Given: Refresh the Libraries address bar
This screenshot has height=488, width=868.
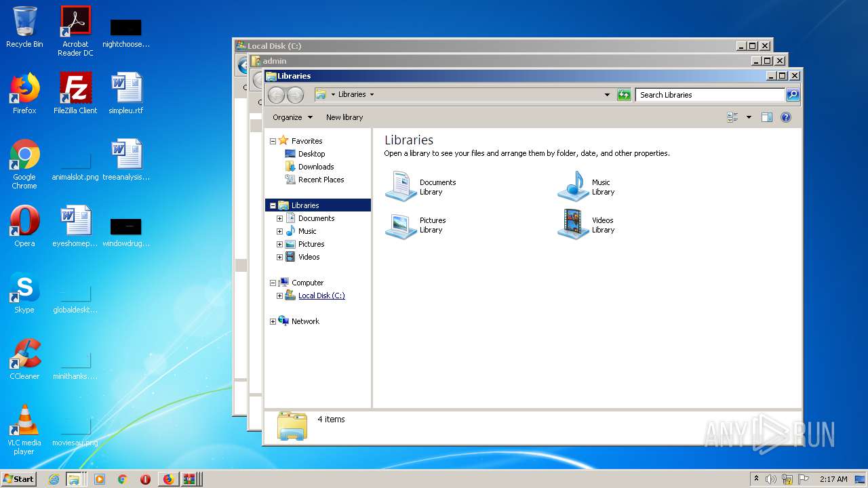Looking at the screenshot, I should [624, 95].
